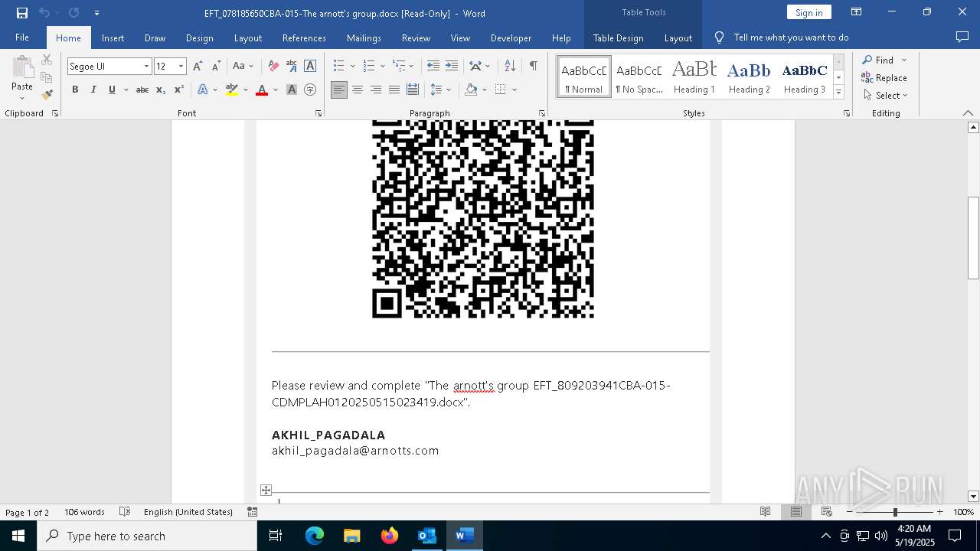The height and width of the screenshot is (551, 980).
Task: Toggle Underline formatting
Action: [112, 90]
